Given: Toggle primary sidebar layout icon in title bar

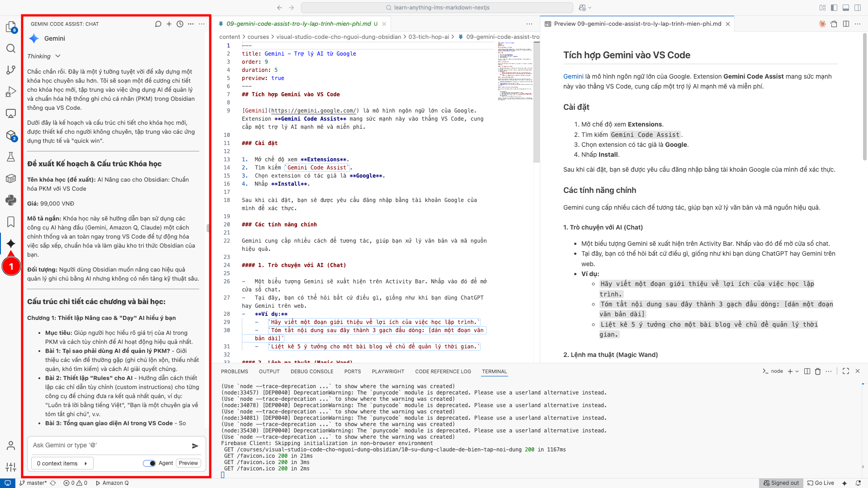Looking at the screenshot, I should tap(834, 8).
